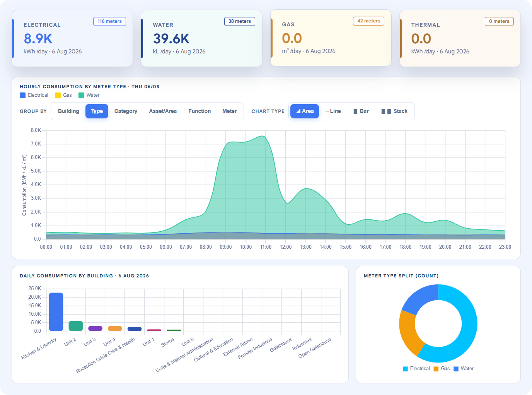Toggle Gas in the donut chart legend
This screenshot has width=532, height=395.
click(x=442, y=369)
